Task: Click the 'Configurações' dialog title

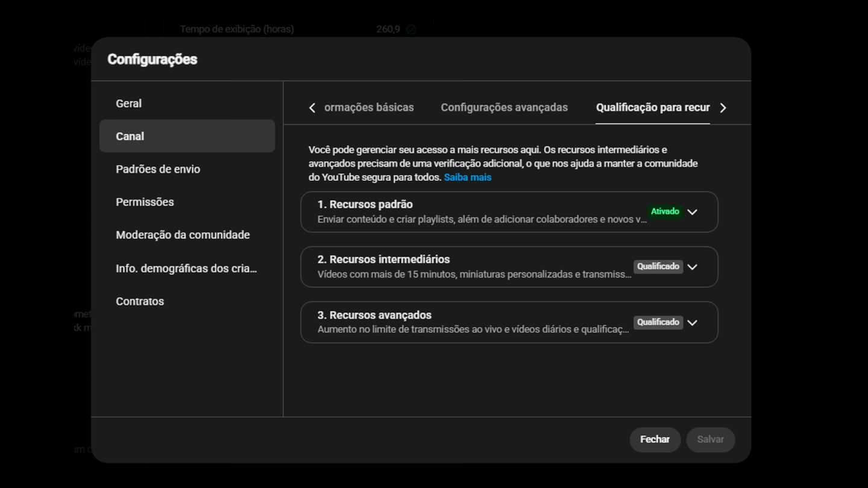Action: [153, 59]
